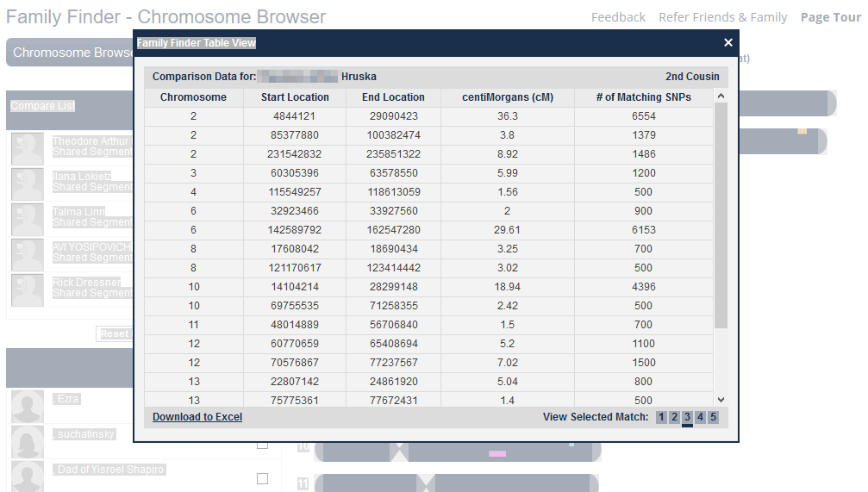Close the Family Finder Table View dialog

(x=728, y=42)
